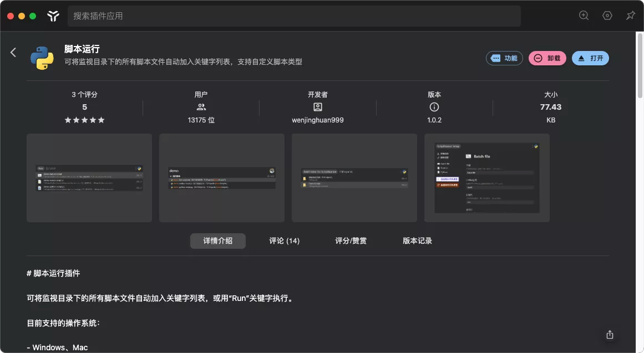Click the developer profile icon
Image resolution: width=644 pixels, height=353 pixels.
click(317, 107)
